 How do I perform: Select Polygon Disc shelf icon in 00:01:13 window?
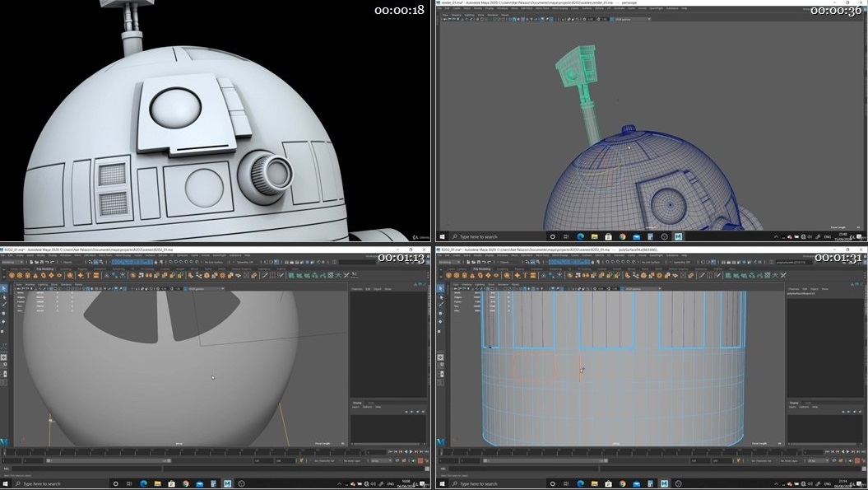[58, 275]
